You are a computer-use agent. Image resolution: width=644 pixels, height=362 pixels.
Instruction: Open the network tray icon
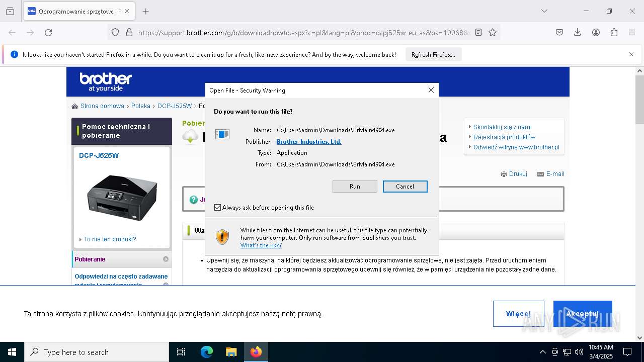(567, 352)
